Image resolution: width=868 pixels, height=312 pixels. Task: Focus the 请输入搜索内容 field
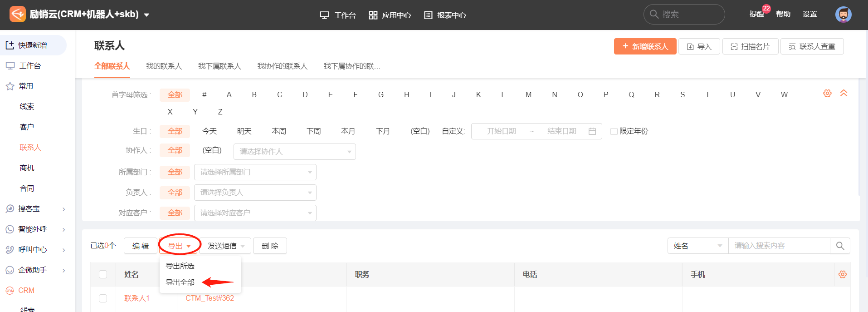(x=779, y=246)
